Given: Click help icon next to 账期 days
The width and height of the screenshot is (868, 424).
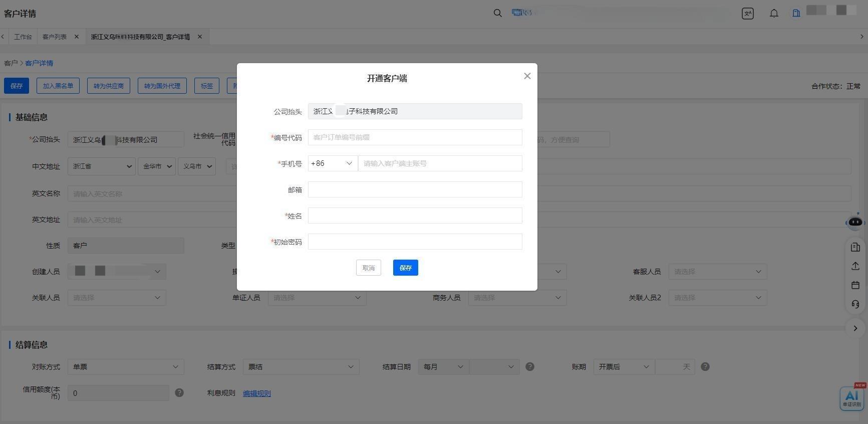Looking at the screenshot, I should tap(705, 367).
